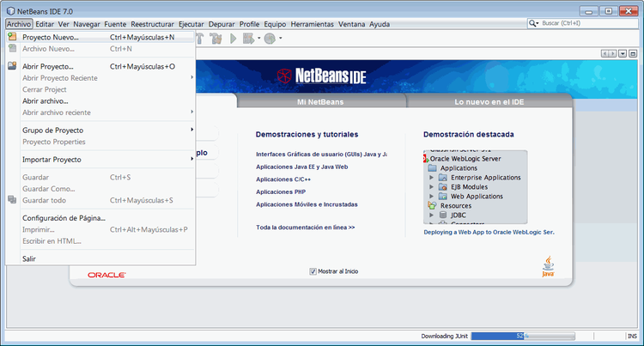
Task: Select Proyecto Properties menu entry
Action: coord(100,142)
